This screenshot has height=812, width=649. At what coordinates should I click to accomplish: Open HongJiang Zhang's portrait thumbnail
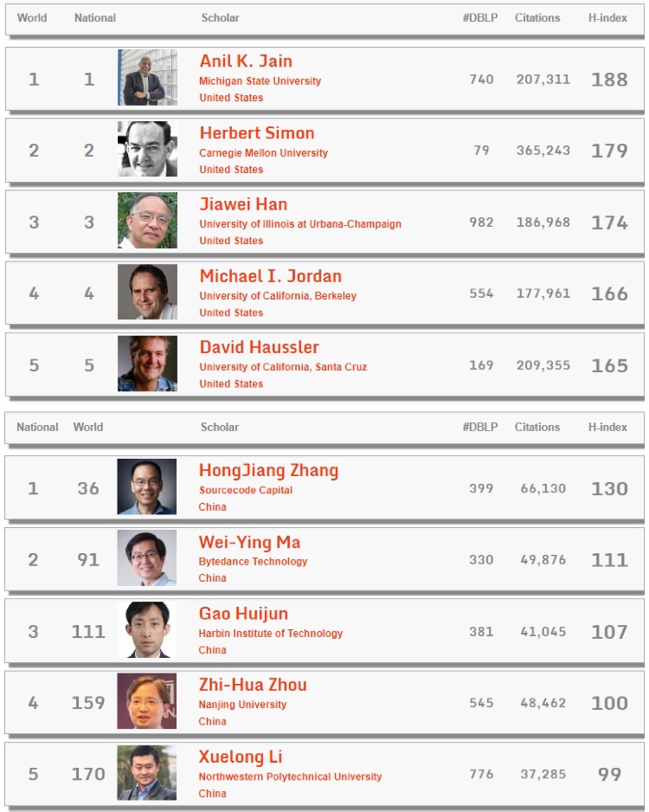[x=147, y=487]
